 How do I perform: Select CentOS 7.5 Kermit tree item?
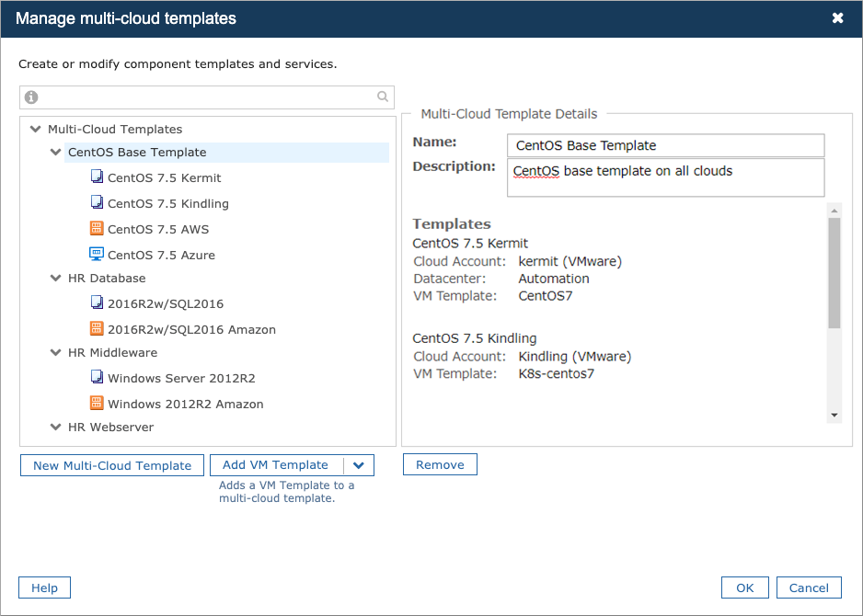164,177
